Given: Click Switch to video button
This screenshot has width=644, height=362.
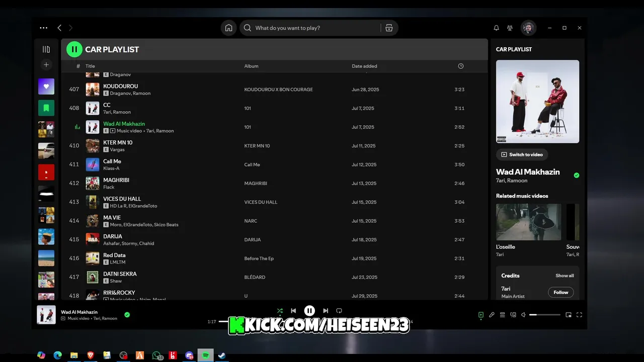Looking at the screenshot, I should 522,155.
